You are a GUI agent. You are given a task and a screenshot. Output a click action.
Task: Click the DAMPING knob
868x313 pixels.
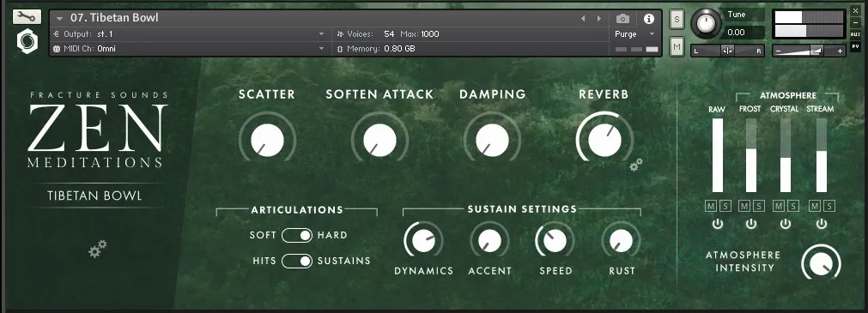(492, 140)
